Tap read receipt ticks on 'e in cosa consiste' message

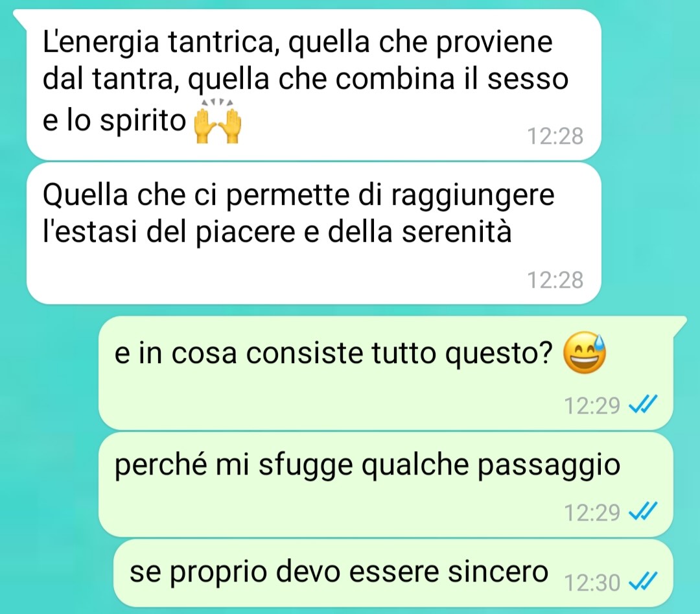[x=643, y=405]
